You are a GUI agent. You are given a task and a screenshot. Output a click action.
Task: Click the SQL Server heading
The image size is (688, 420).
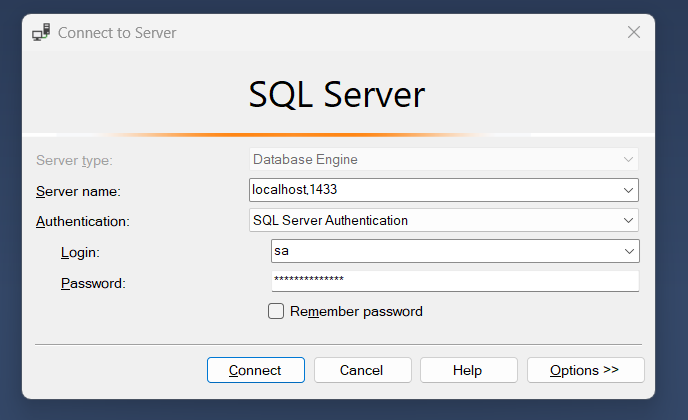pyautogui.click(x=337, y=94)
